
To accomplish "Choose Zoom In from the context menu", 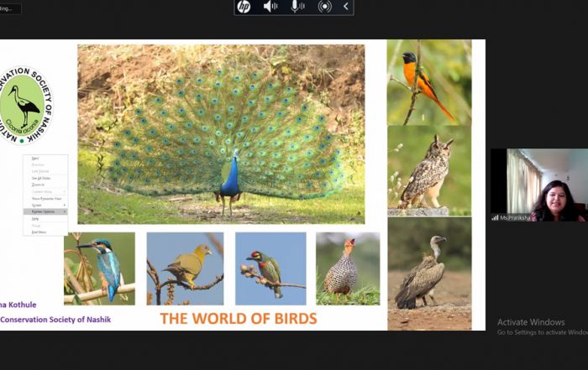I will pyautogui.click(x=45, y=185).
